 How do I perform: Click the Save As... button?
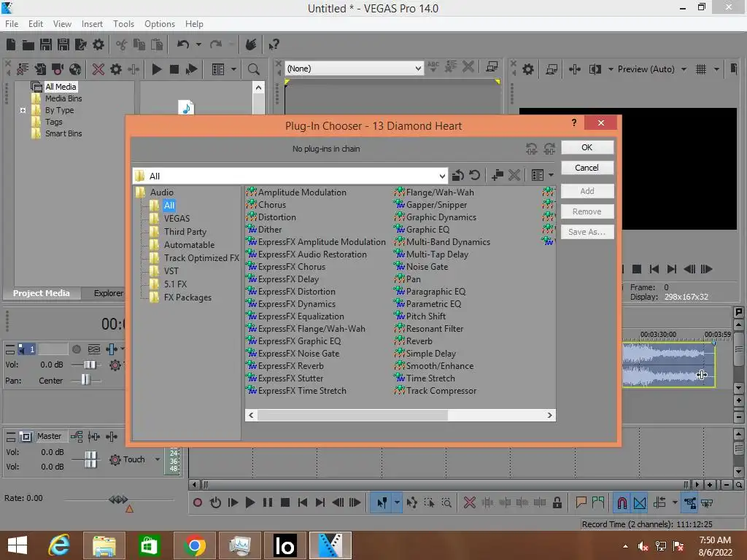point(587,233)
